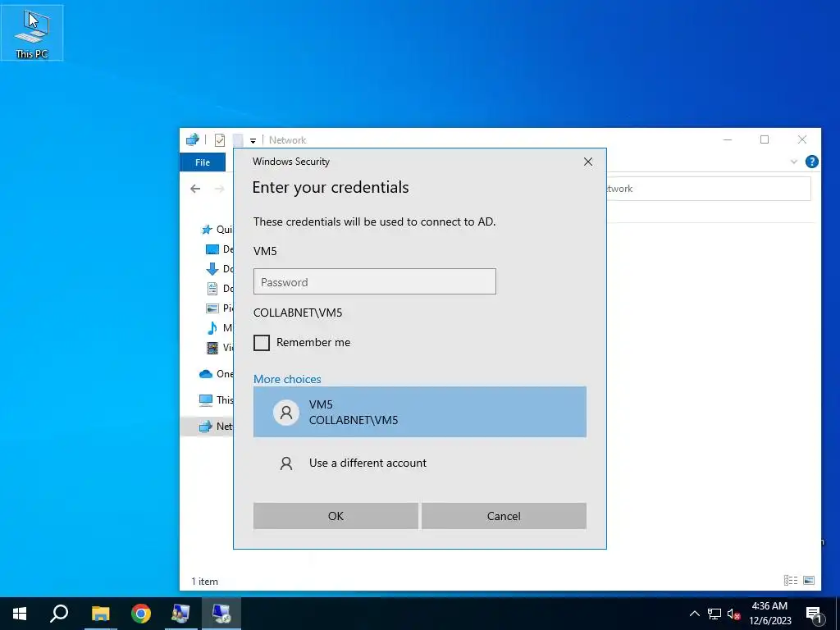Open This PC desktop icon
The width and height of the screenshot is (840, 630).
(x=32, y=33)
